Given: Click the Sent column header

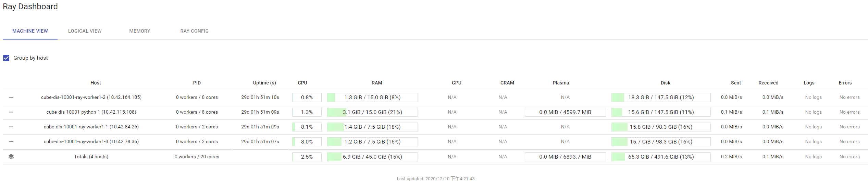Looking at the screenshot, I should pos(736,83).
